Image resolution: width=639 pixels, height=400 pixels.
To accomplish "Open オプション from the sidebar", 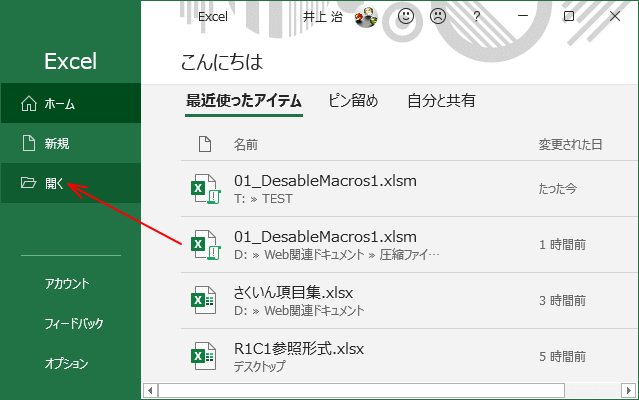I will (x=66, y=363).
